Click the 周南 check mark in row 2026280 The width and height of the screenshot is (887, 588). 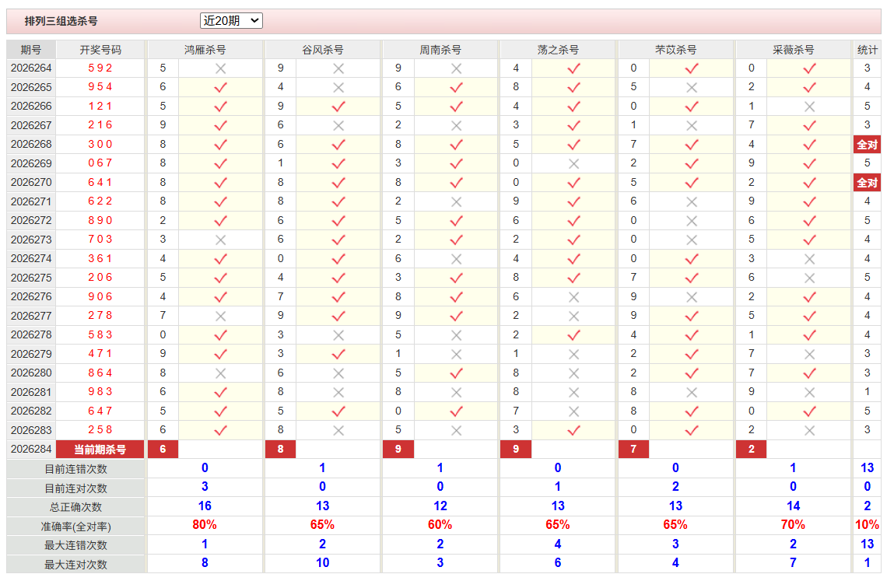pyautogui.click(x=456, y=373)
